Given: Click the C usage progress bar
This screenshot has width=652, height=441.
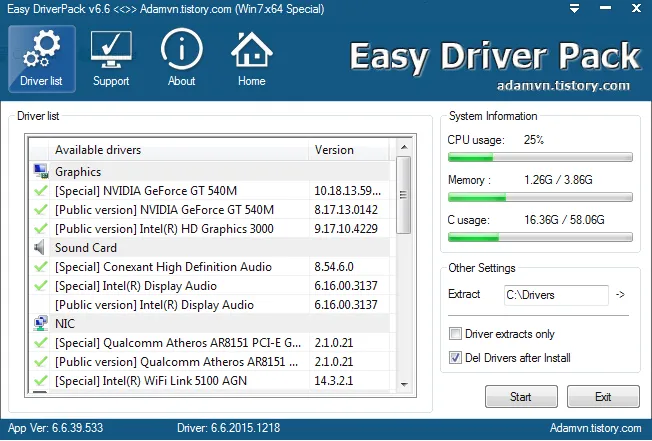Looking at the screenshot, I should (x=540, y=237).
